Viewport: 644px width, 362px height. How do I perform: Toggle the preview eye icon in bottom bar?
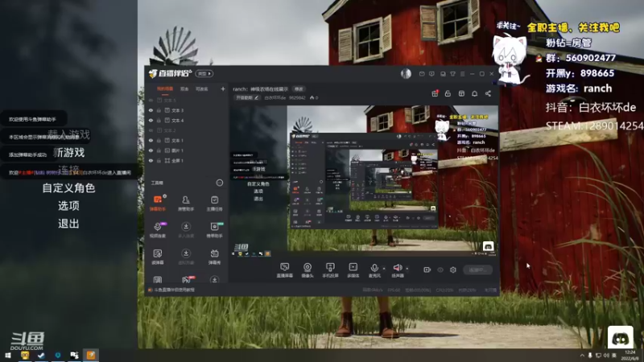[x=440, y=269]
